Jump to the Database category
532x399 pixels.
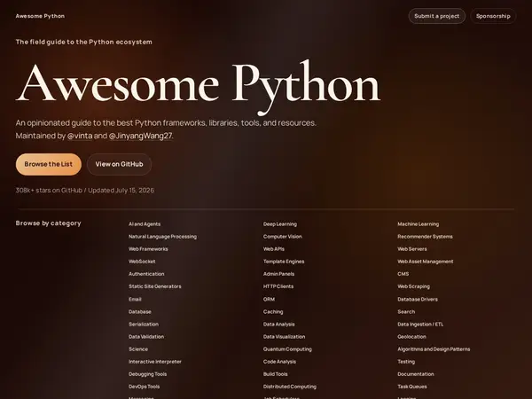pyautogui.click(x=140, y=312)
